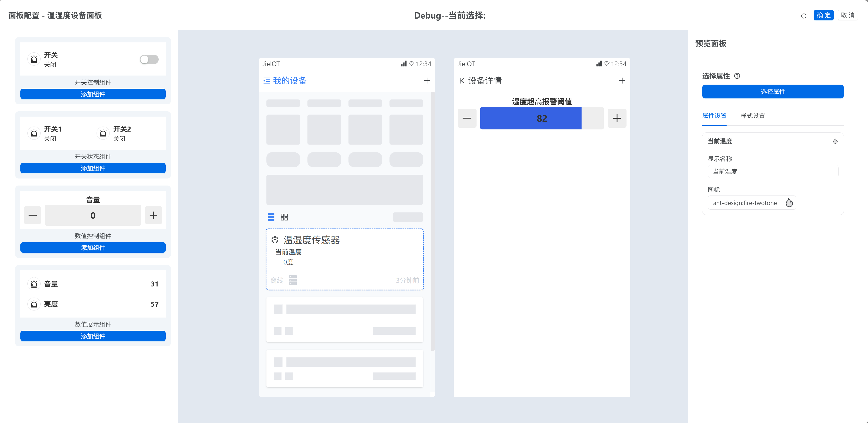Click back arrow beside 设备详情
The image size is (868, 423).
coord(462,81)
